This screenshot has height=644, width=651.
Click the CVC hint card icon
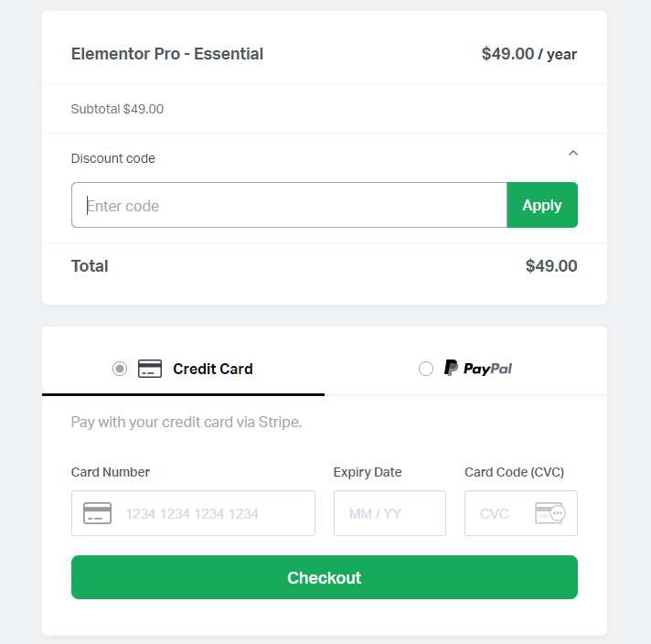point(550,513)
